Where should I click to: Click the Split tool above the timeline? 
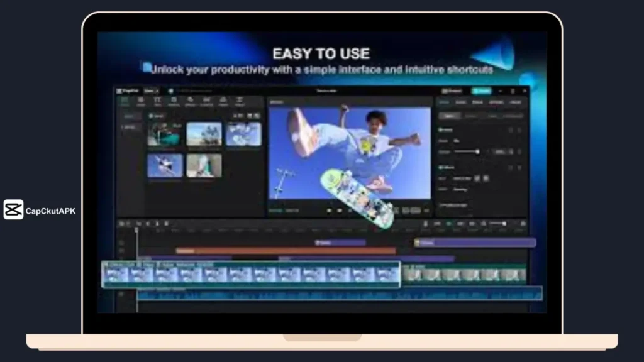(138, 224)
